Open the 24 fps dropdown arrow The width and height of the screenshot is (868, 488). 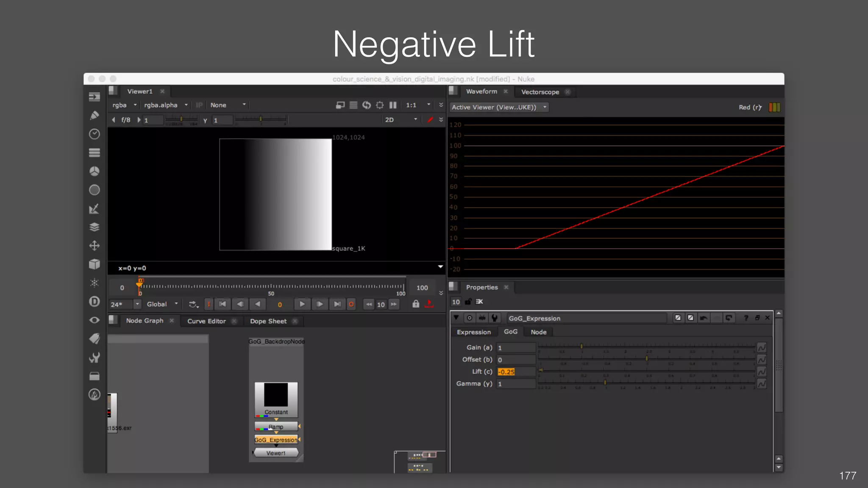pos(137,304)
